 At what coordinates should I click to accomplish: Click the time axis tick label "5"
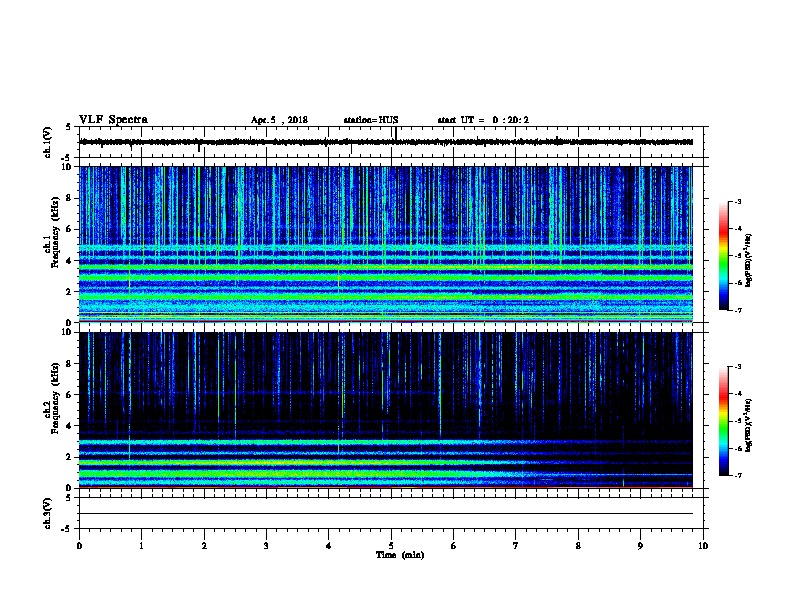[x=391, y=546]
